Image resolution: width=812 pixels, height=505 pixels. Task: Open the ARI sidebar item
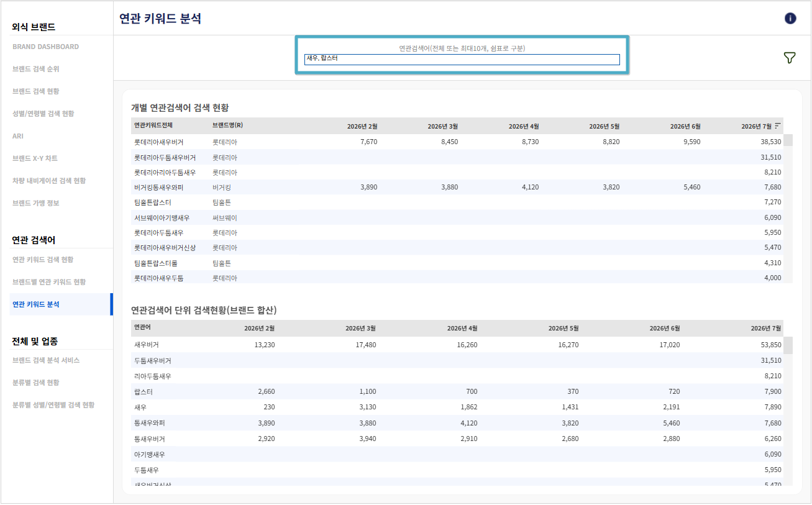coord(18,136)
